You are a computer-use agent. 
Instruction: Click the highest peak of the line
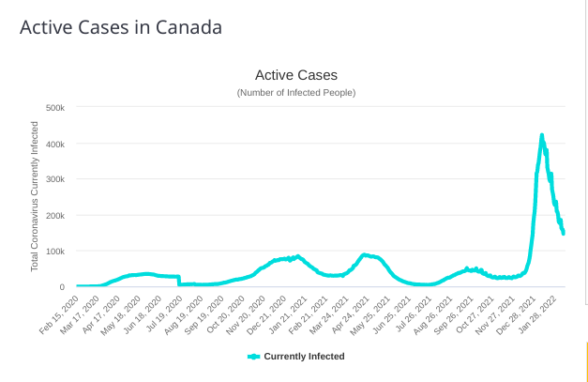pyautogui.click(x=542, y=136)
